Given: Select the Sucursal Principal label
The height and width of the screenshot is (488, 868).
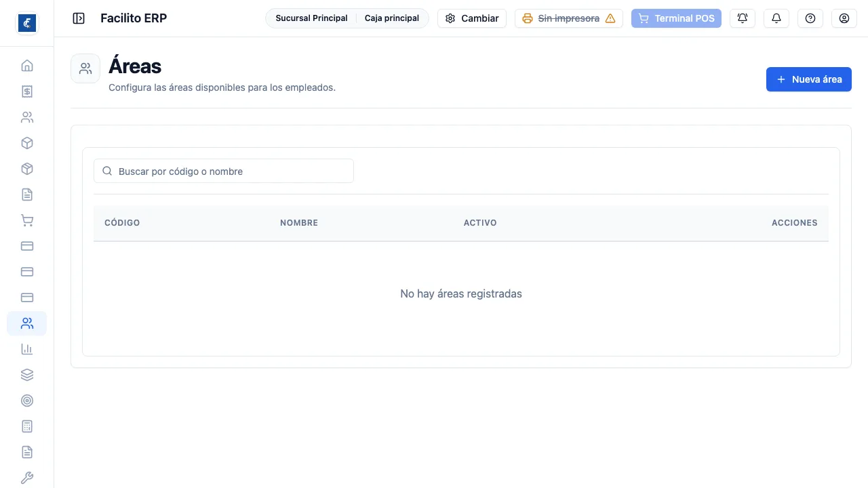Looking at the screenshot, I should [x=311, y=18].
